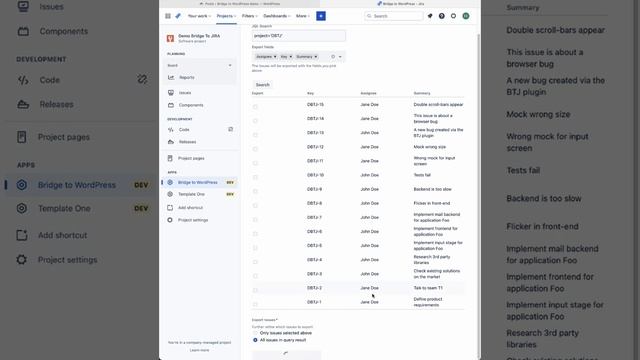Viewport: 640px width, 360px height.
Task: Tick the export checkbox for DBTJ-8
Action: pyautogui.click(x=255, y=206)
